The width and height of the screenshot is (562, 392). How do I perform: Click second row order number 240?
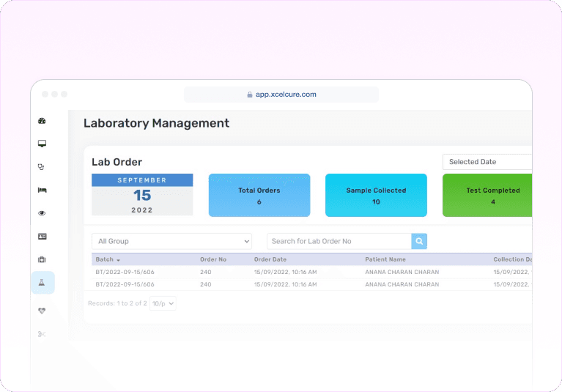pos(206,284)
